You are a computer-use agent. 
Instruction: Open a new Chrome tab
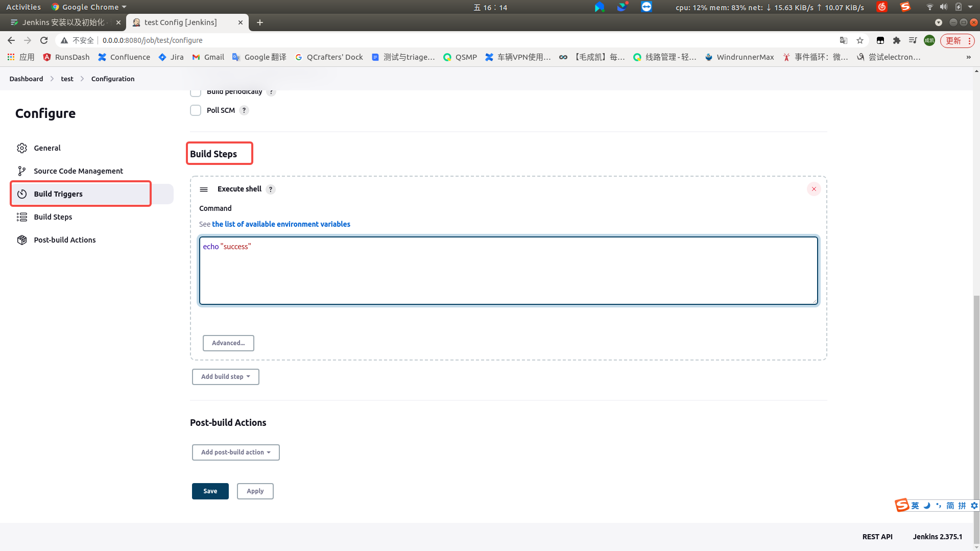pos(260,22)
